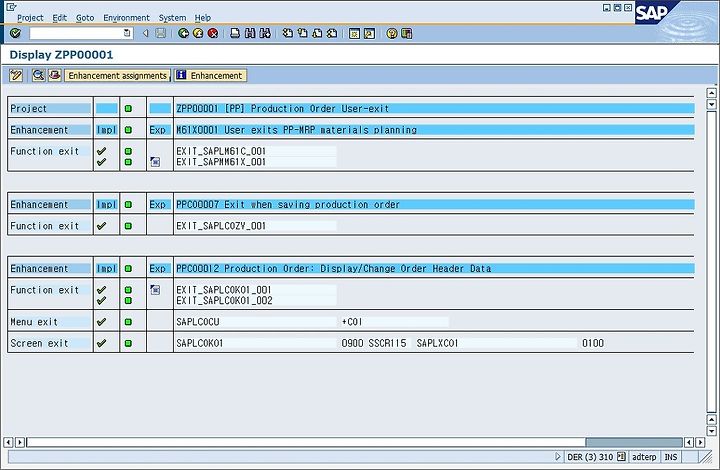Go to Next Page icon
The height and width of the screenshot is (470, 720).
[317, 33]
